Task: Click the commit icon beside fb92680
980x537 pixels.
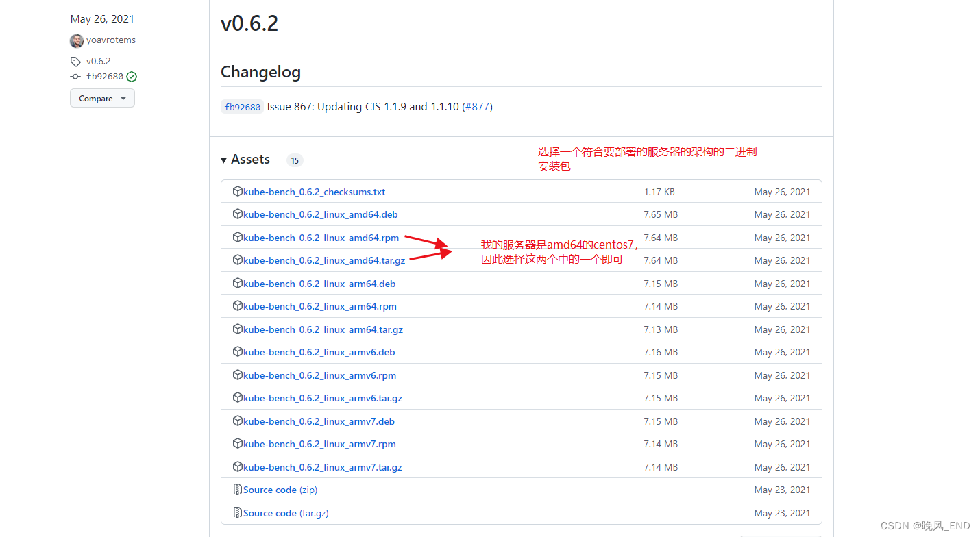Action: (x=75, y=76)
